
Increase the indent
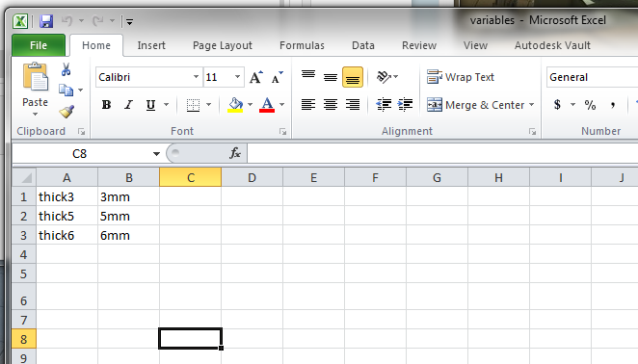pyautogui.click(x=406, y=105)
